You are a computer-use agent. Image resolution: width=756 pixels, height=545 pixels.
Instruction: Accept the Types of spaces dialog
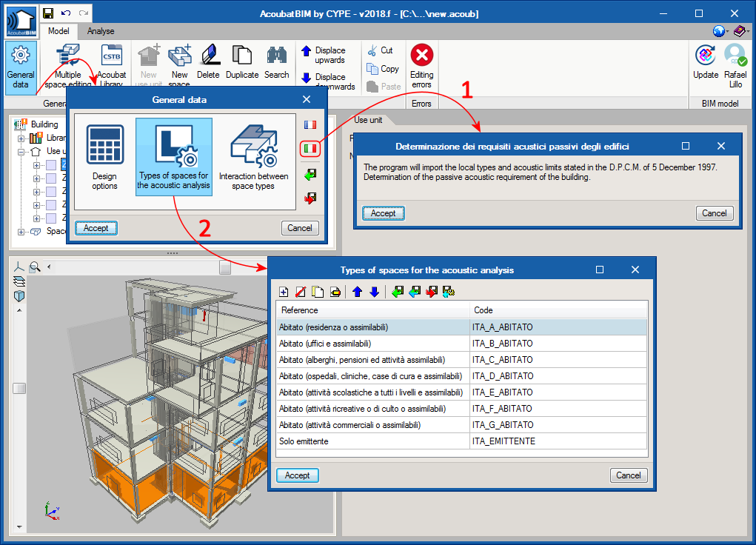coord(298,475)
